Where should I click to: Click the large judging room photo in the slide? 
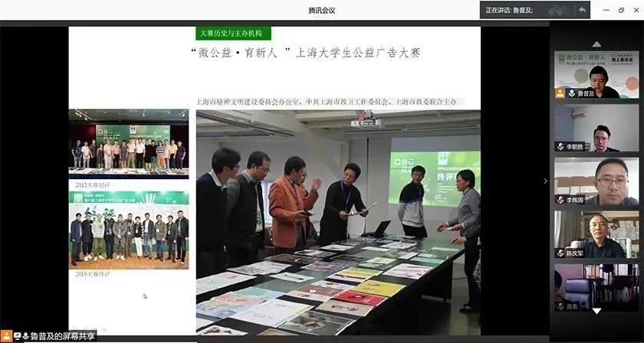[338, 223]
